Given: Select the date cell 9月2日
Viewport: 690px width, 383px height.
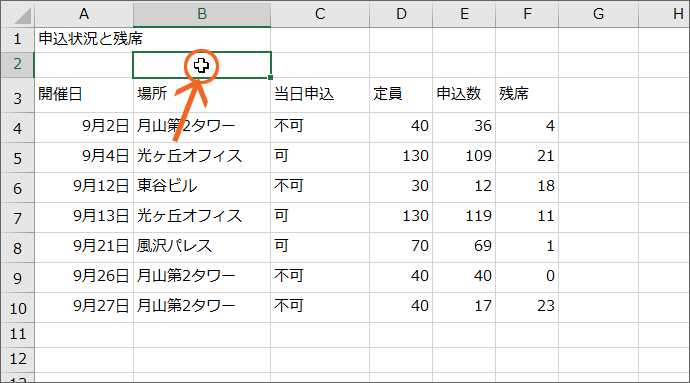Looking at the screenshot, I should pos(84,128).
